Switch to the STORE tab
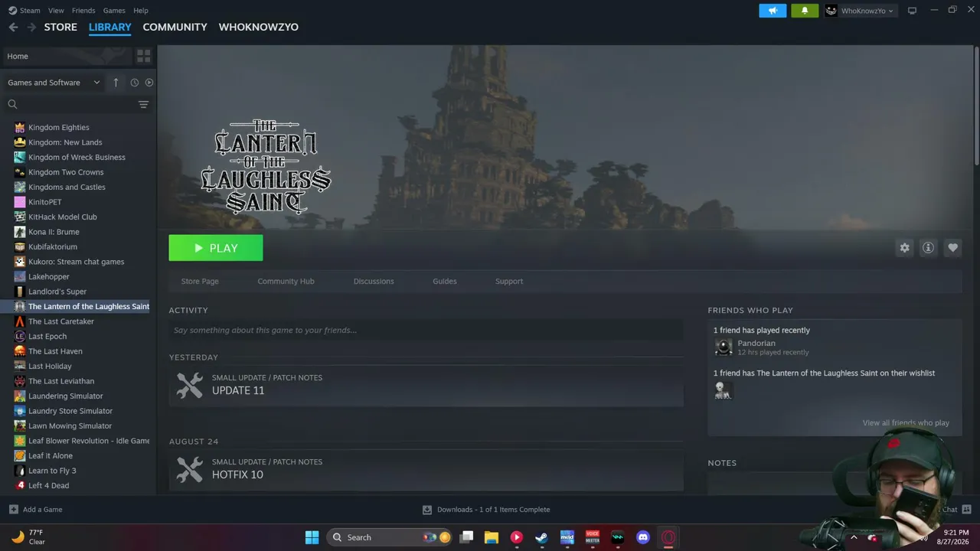The width and height of the screenshot is (980, 551). pyautogui.click(x=60, y=27)
